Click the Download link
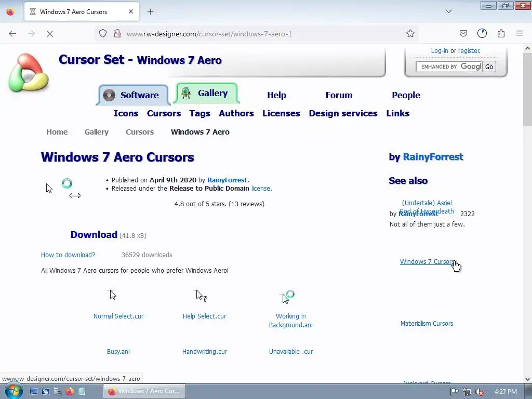 [94, 234]
